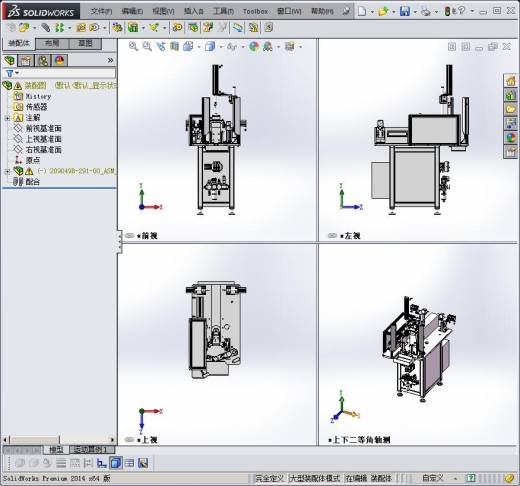Click the Edit Appearance color ball icon
This screenshot has width=520, height=486.
click(254, 46)
